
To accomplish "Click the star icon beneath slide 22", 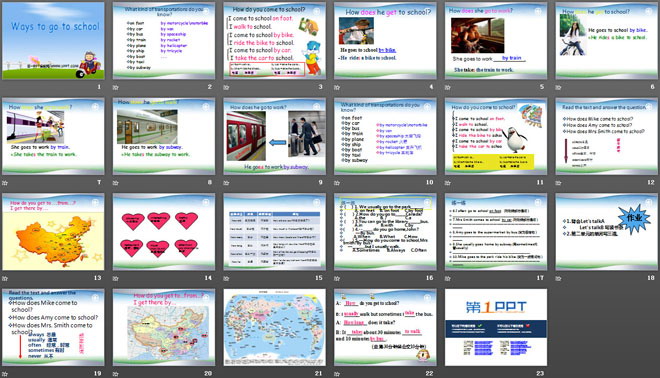I will point(337,374).
